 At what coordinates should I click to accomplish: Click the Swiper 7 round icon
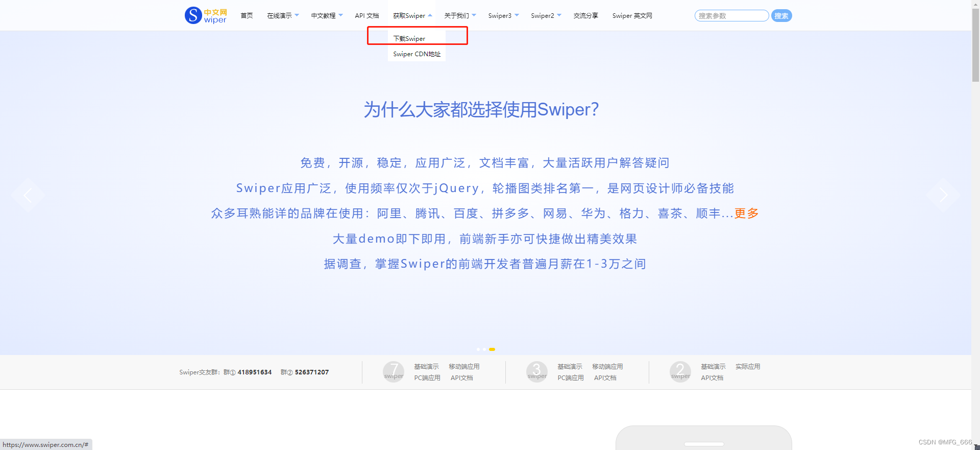pos(394,372)
